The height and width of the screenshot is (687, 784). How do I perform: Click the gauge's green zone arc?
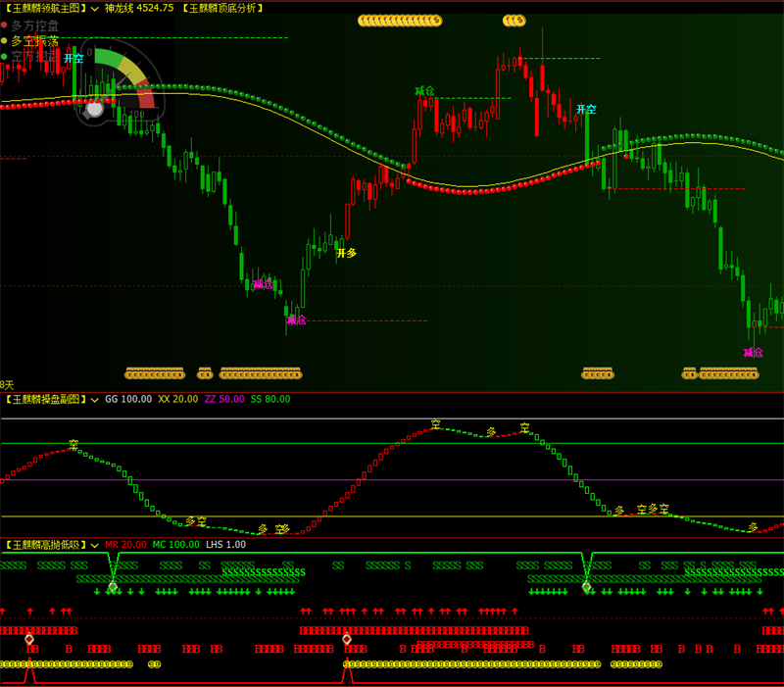click(109, 59)
